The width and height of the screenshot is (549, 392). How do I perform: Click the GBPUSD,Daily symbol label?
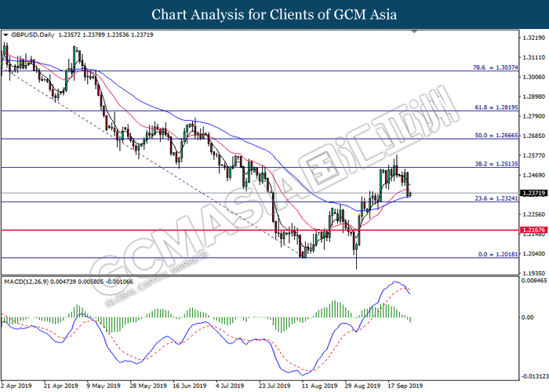(x=33, y=35)
